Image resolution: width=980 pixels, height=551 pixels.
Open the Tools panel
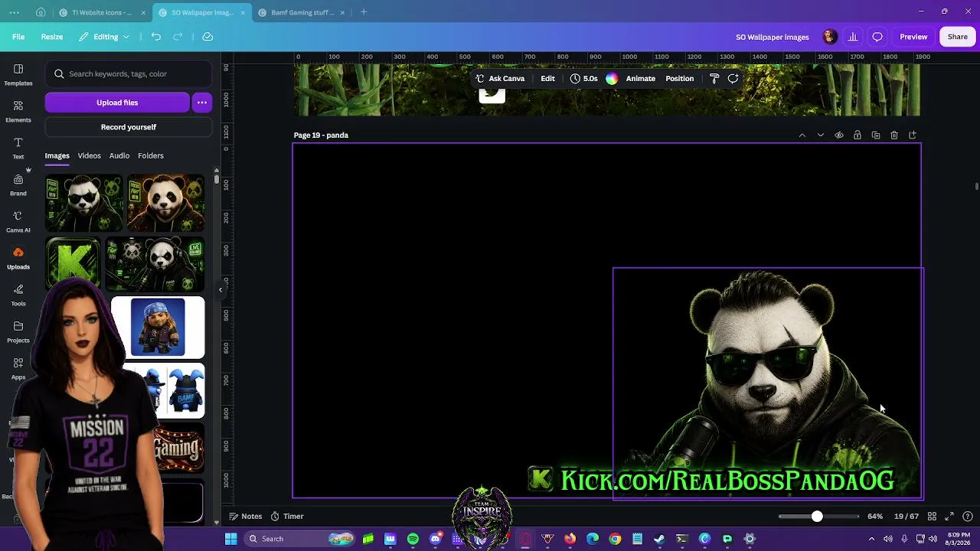click(18, 295)
